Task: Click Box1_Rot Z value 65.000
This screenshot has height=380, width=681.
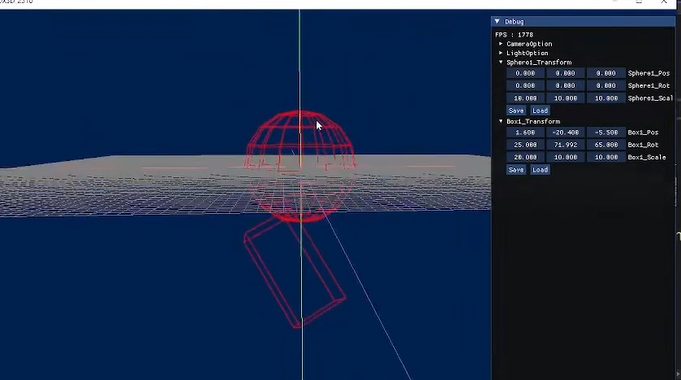Action: pyautogui.click(x=606, y=145)
